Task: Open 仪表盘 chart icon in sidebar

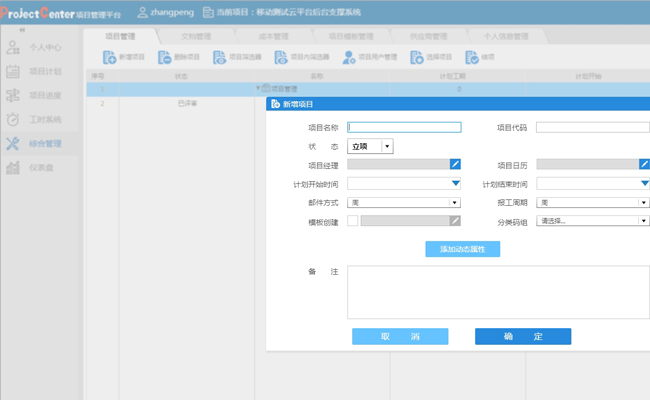Action: [13, 167]
